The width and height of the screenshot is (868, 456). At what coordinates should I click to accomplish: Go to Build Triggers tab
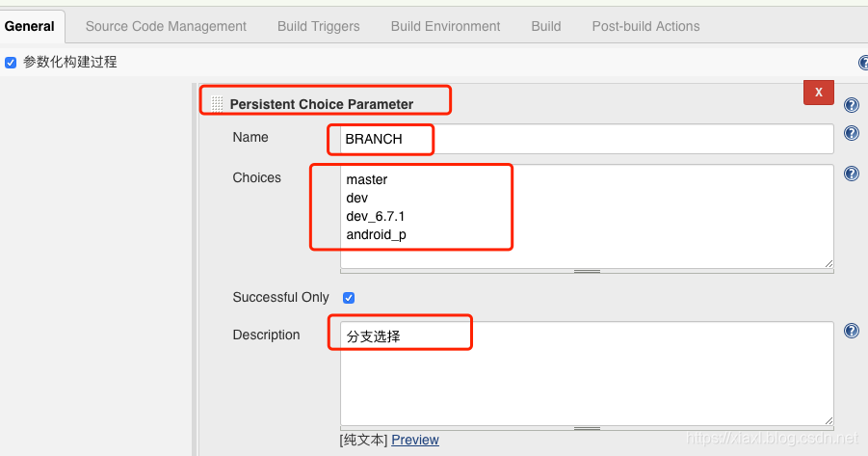[x=318, y=26]
